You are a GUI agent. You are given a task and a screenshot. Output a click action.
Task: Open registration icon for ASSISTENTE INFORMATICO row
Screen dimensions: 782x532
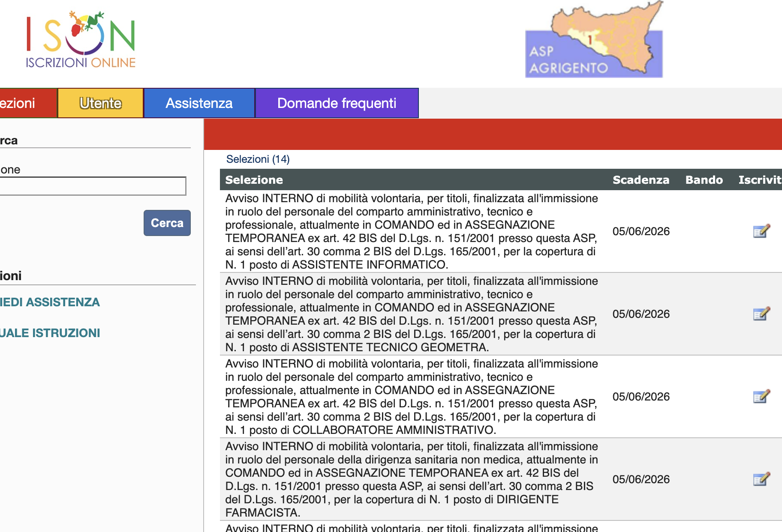point(761,231)
